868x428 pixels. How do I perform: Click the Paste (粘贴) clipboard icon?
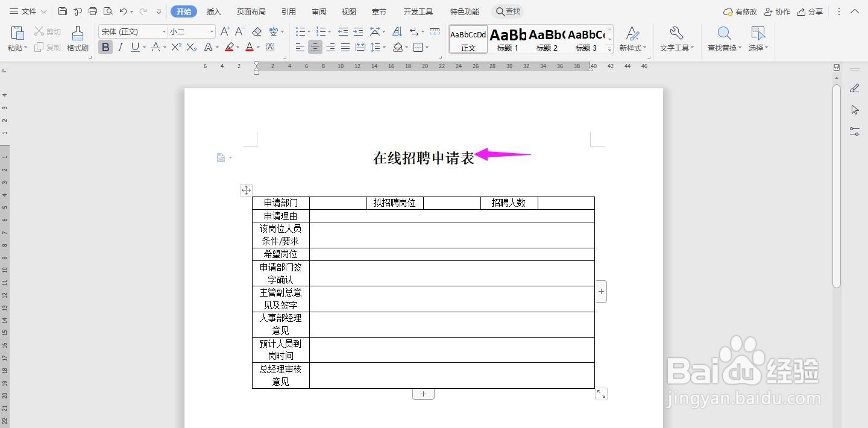pos(17,33)
